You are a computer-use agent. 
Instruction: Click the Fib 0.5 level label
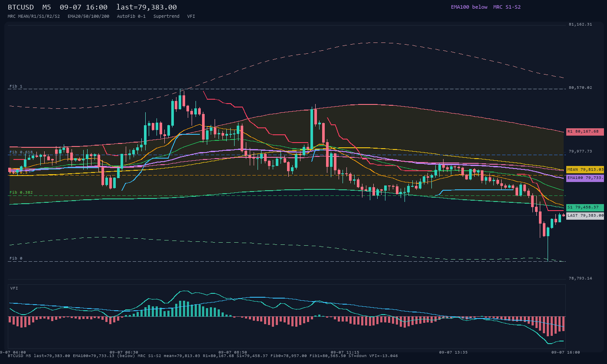point(19,172)
